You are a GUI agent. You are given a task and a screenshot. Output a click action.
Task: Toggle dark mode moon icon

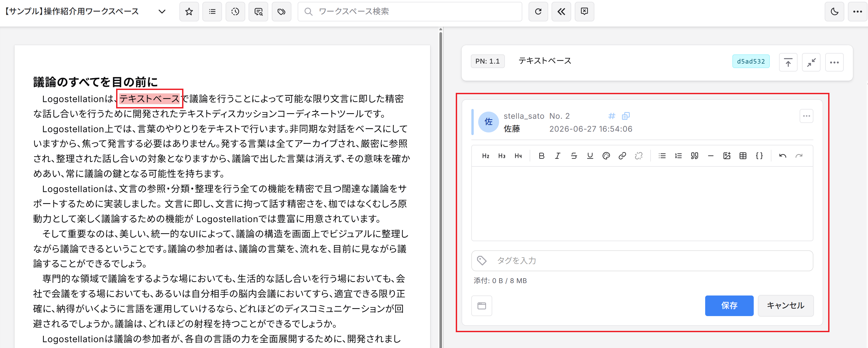[x=834, y=11]
